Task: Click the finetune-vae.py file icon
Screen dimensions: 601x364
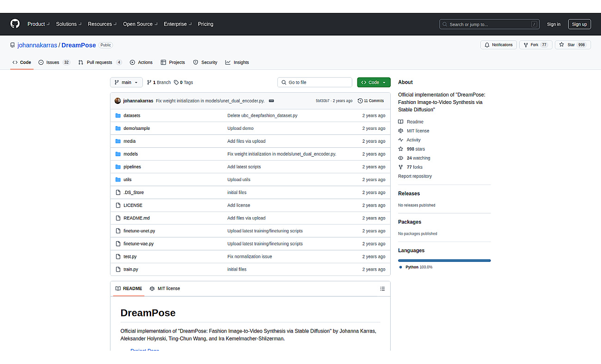Action: click(118, 243)
